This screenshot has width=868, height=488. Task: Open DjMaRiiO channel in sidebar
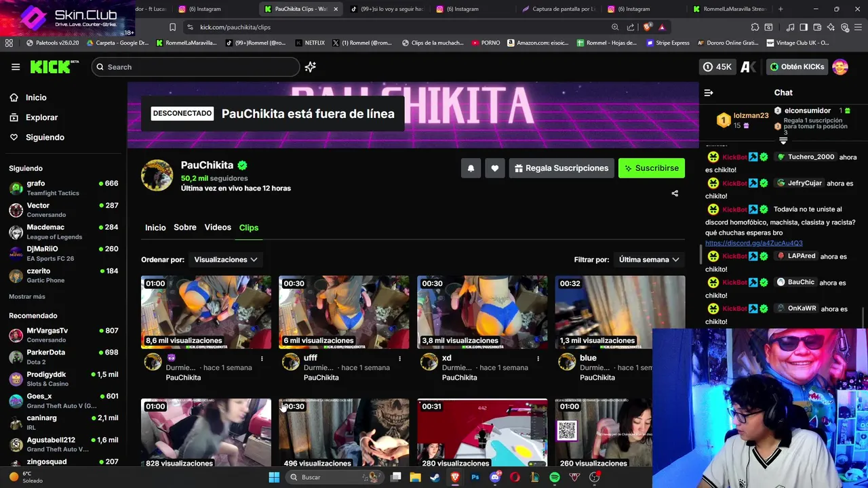tap(64, 253)
